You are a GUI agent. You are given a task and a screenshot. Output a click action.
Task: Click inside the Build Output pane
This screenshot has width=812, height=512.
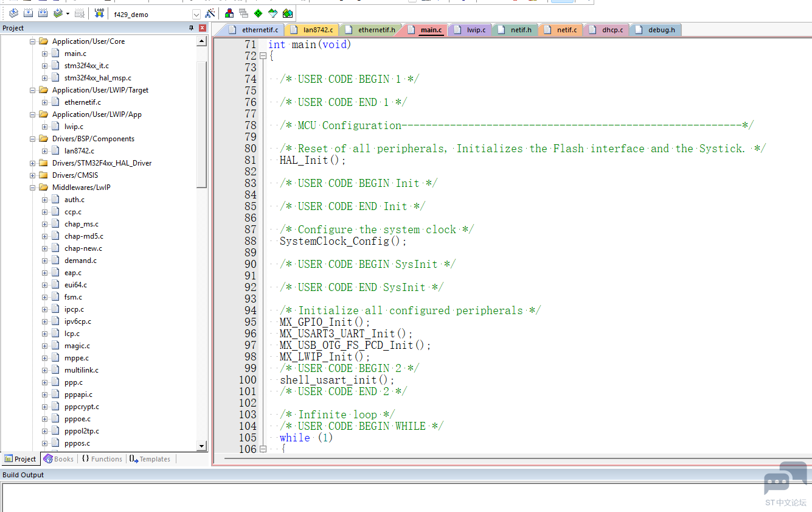point(406,497)
